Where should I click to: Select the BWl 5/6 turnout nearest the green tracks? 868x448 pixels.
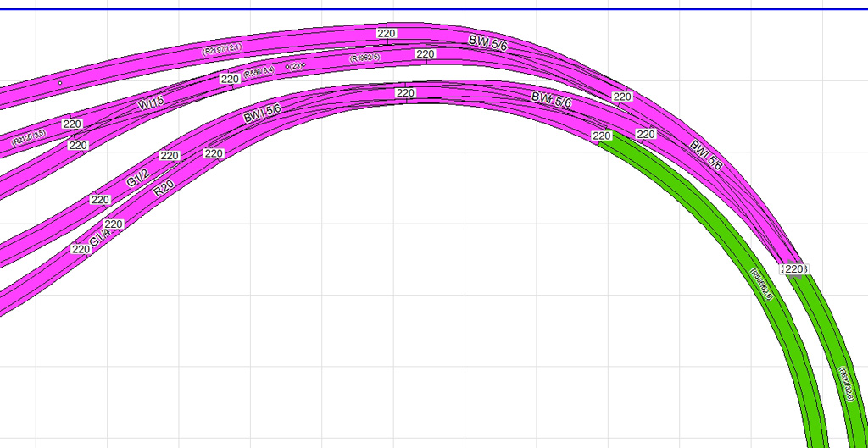tap(705, 156)
